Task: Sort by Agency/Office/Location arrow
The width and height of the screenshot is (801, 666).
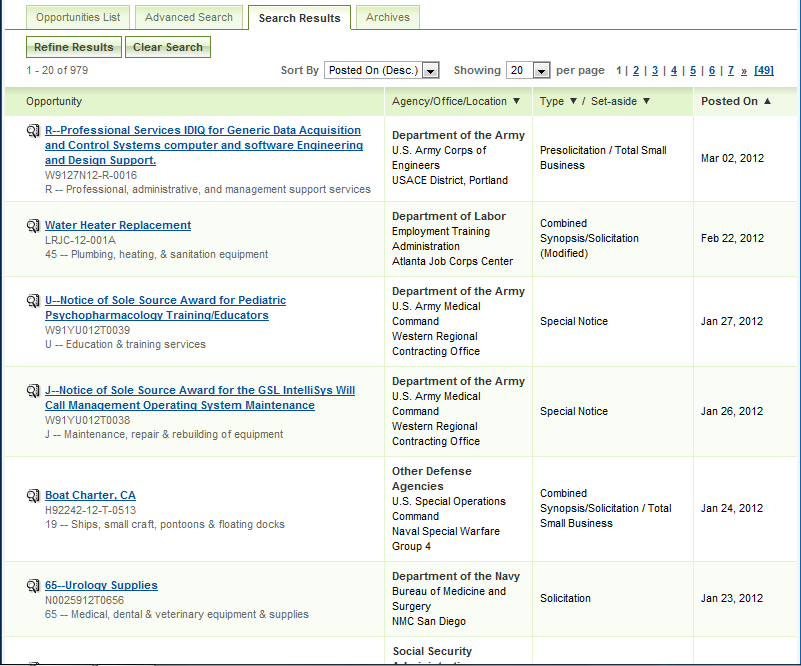Action: pyautogui.click(x=516, y=101)
